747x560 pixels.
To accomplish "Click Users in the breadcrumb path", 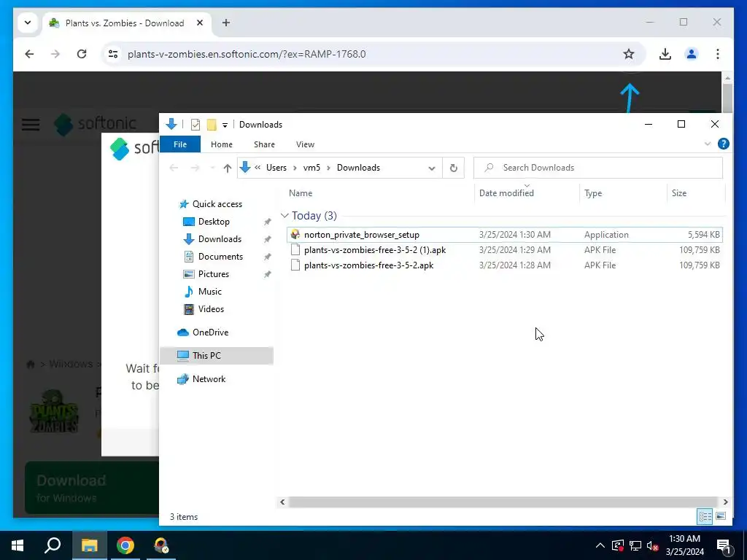I will 276,168.
